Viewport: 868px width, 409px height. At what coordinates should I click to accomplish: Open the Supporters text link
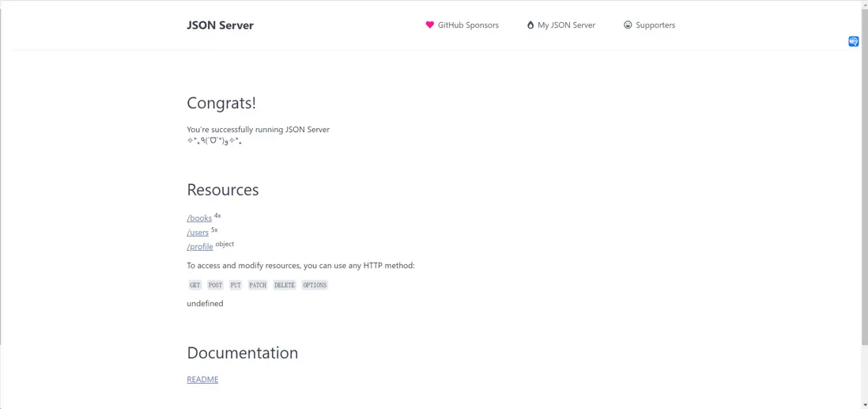(x=655, y=25)
